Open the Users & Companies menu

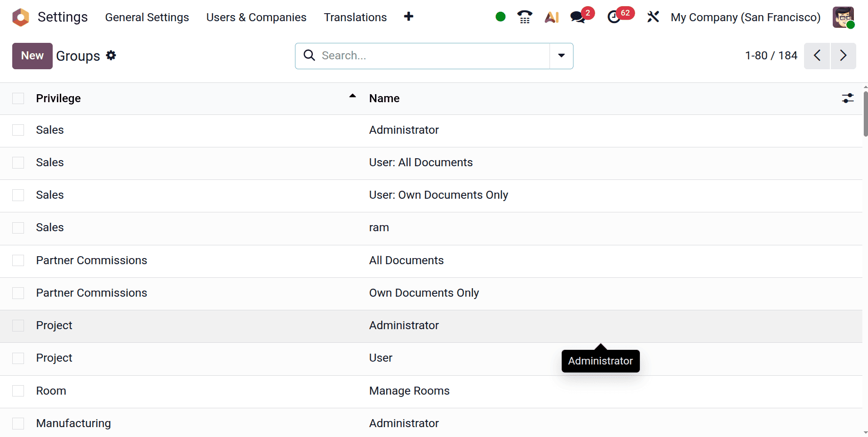coord(256,17)
